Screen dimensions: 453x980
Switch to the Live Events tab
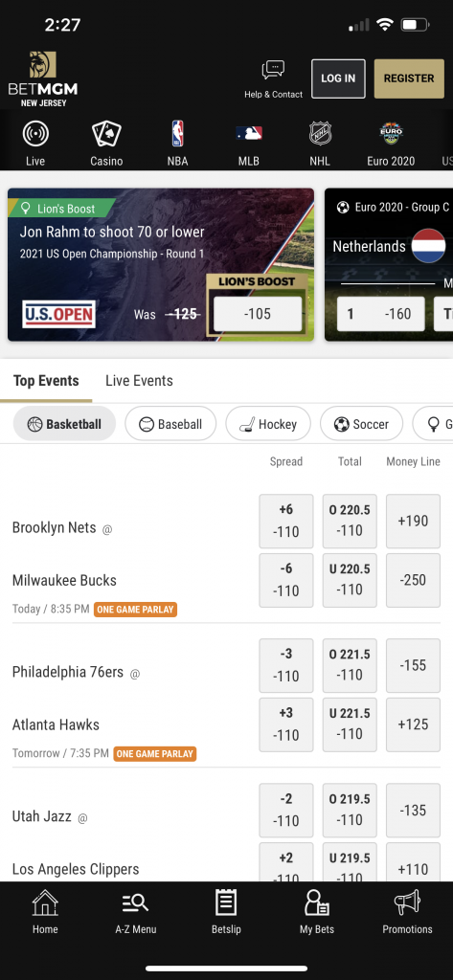(x=139, y=381)
